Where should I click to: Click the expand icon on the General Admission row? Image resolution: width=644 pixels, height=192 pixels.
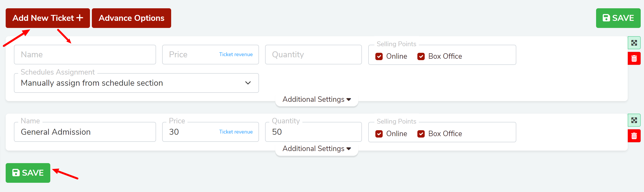(x=634, y=120)
